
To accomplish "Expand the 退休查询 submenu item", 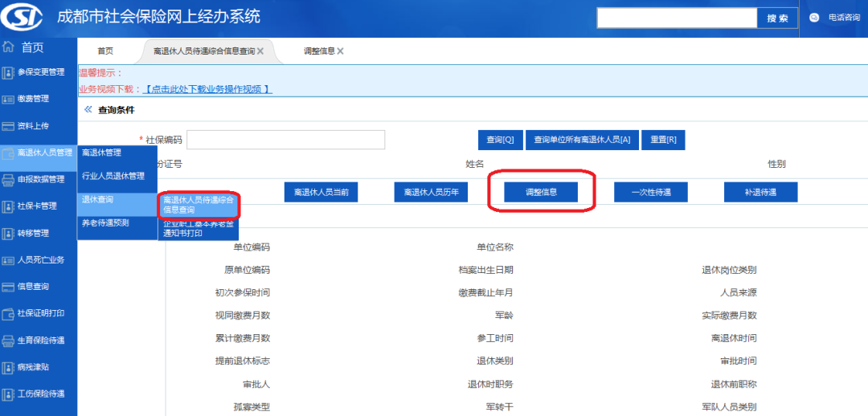I will tap(117, 199).
